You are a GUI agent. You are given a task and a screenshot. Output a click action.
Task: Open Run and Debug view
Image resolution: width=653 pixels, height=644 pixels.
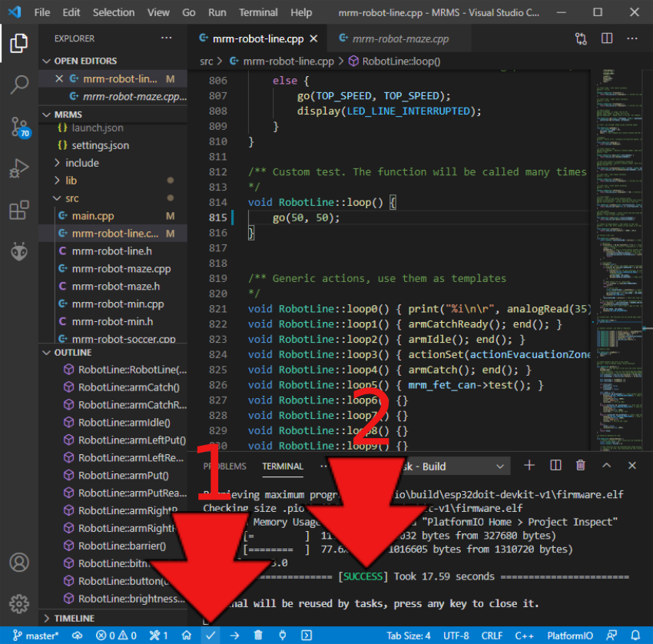click(19, 168)
